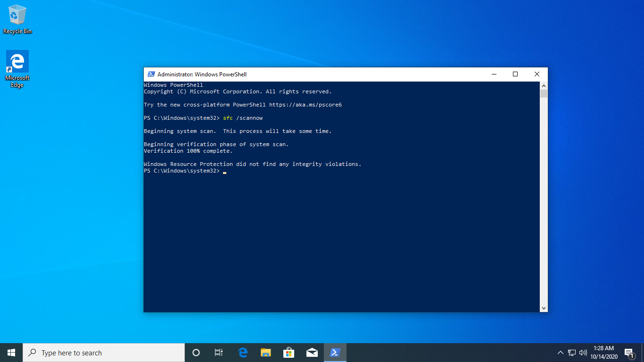Viewport: 644px width, 362px height.
Task: Open the Recycle Bin desktop icon
Action: point(17,19)
